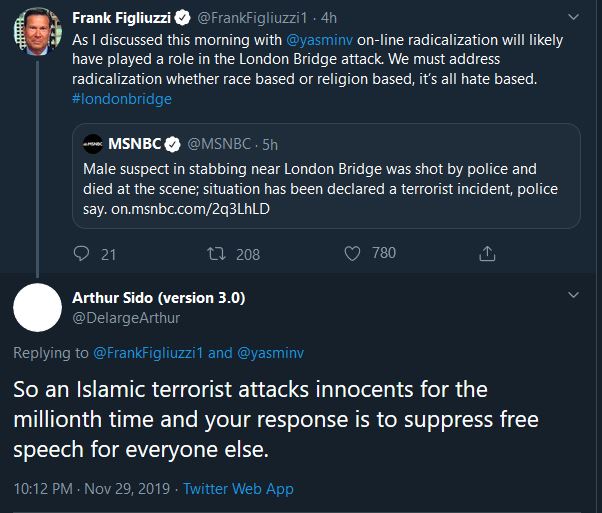Open the MSNBC logo avatar
The width and height of the screenshot is (602, 513).
tap(93, 144)
